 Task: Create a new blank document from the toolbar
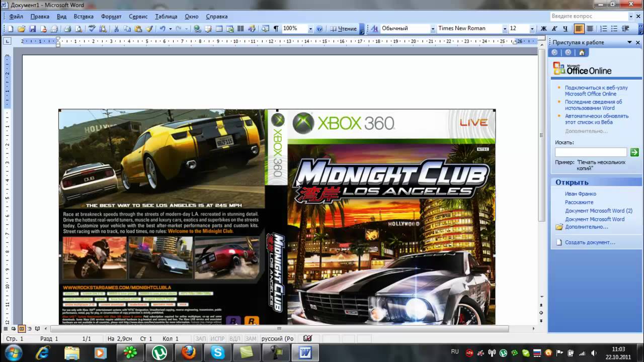(11, 29)
